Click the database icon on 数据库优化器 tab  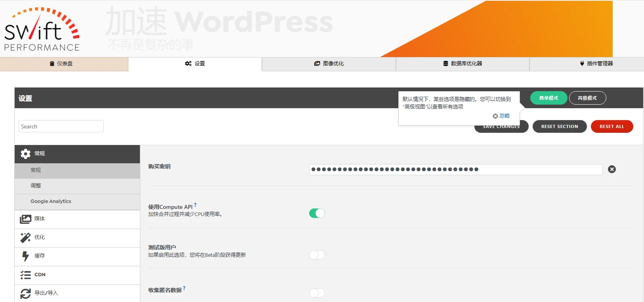445,63
